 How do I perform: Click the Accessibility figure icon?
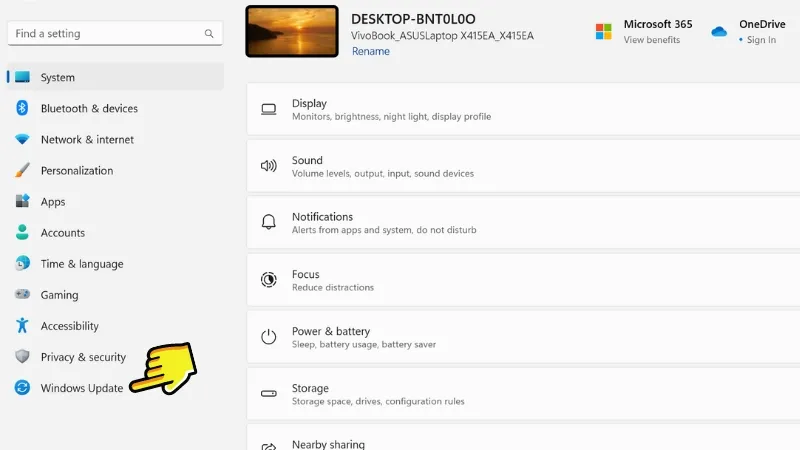click(22, 325)
